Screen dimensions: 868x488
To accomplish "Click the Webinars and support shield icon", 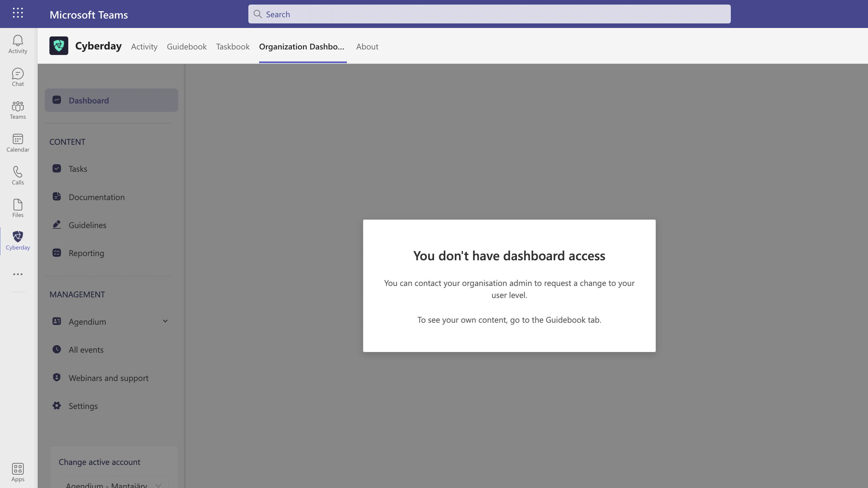I will 57,377.
